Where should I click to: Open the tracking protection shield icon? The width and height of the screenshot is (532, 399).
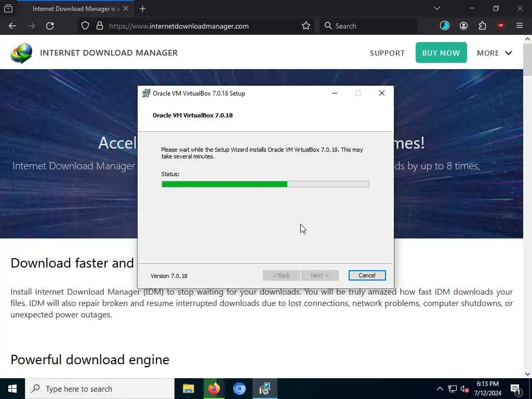click(85, 26)
